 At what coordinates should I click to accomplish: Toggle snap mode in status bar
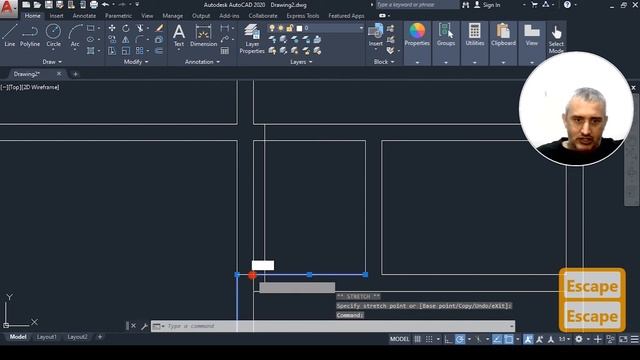pyautogui.click(x=429, y=339)
